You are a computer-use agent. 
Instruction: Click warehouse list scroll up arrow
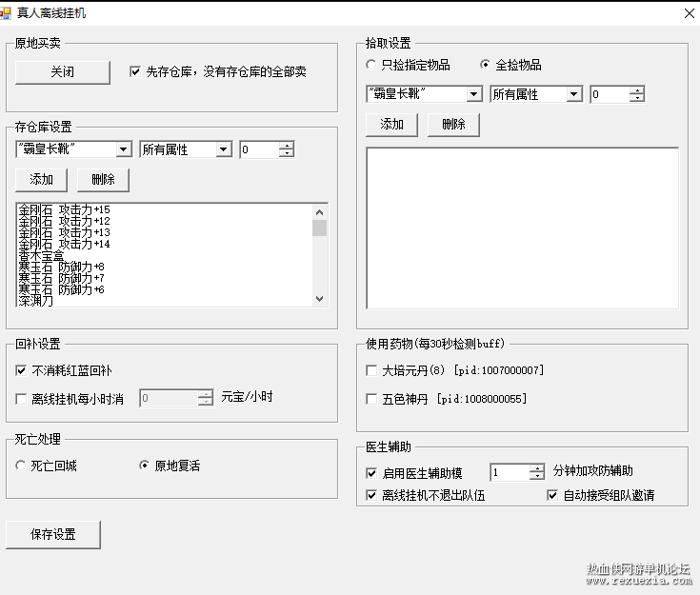tap(319, 212)
